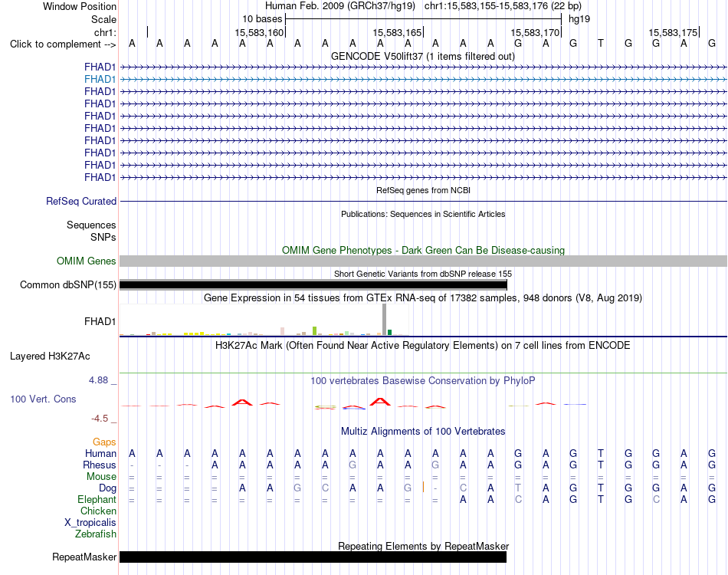Click the 'Scale' label
Image resolution: width=728 pixels, height=575 pixels.
click(x=103, y=19)
